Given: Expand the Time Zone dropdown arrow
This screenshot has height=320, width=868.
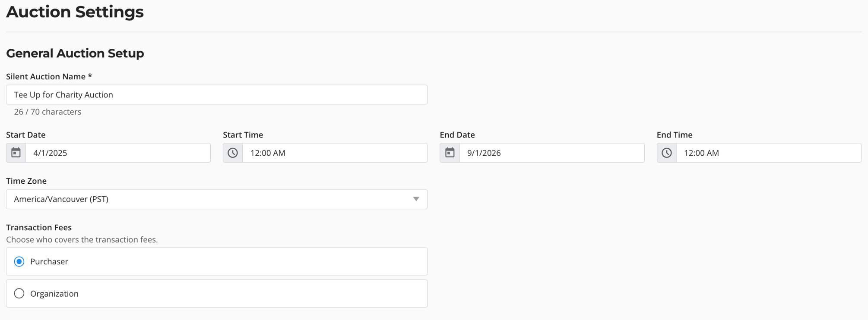Looking at the screenshot, I should (416, 199).
